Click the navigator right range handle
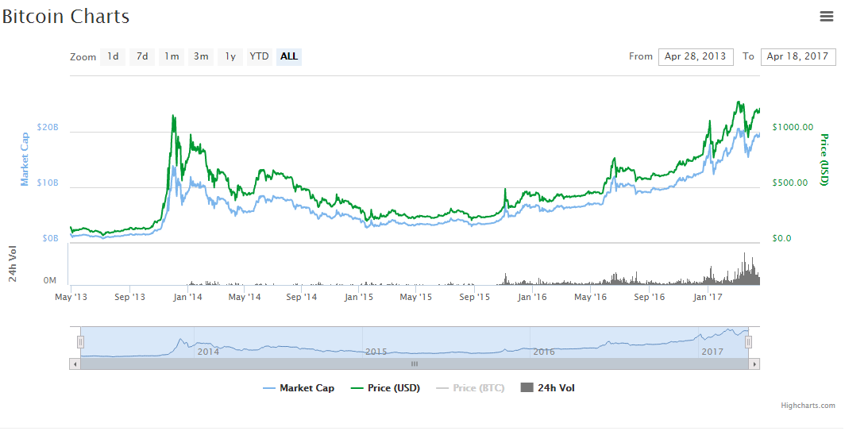The height and width of the screenshot is (431, 868). [x=748, y=342]
